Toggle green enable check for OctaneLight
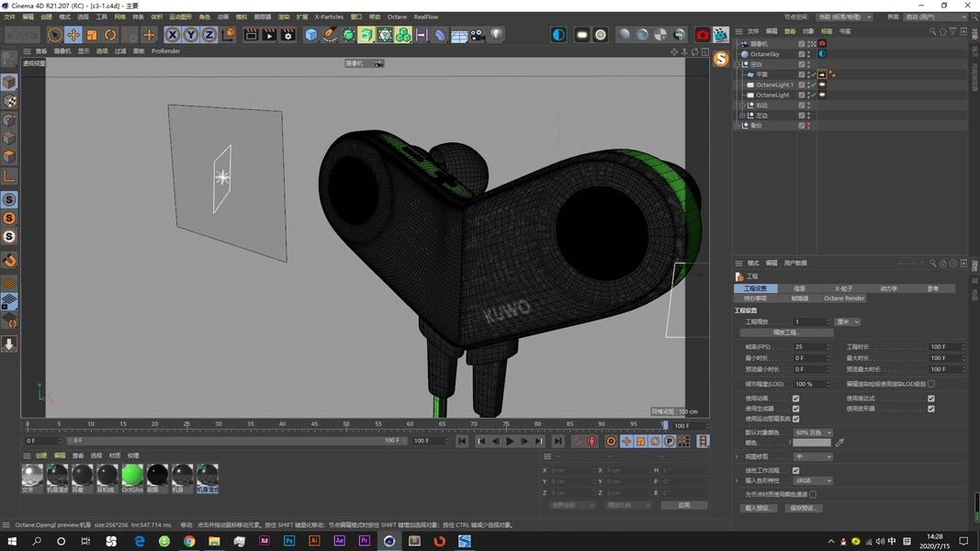 point(813,95)
